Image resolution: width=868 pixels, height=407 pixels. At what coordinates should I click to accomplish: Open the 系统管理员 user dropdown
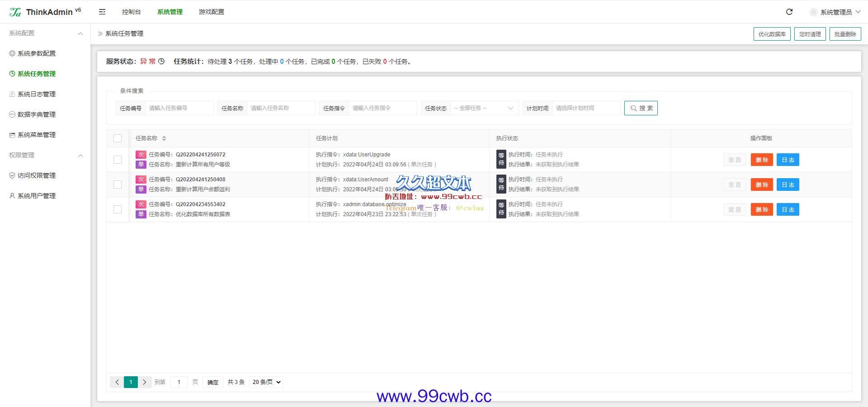835,12
